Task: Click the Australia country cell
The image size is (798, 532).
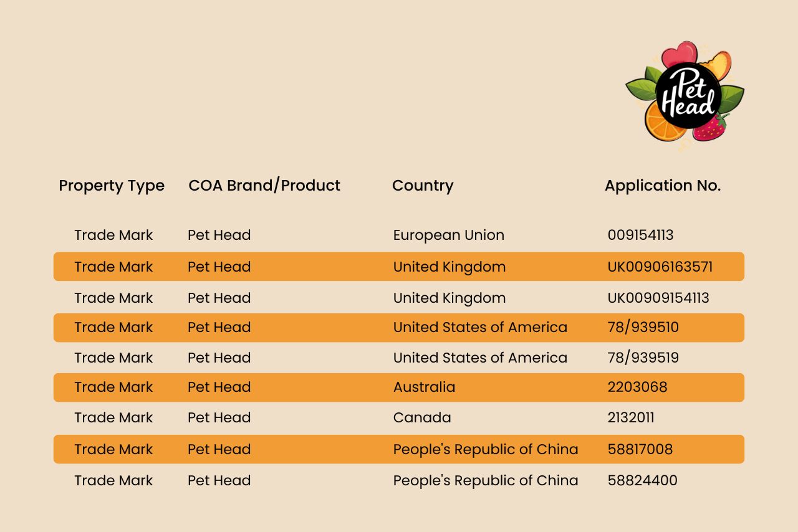Action: 424,387
